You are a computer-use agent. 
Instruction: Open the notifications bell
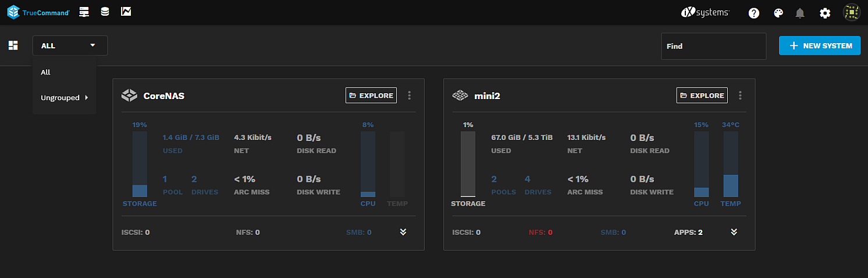click(x=801, y=13)
